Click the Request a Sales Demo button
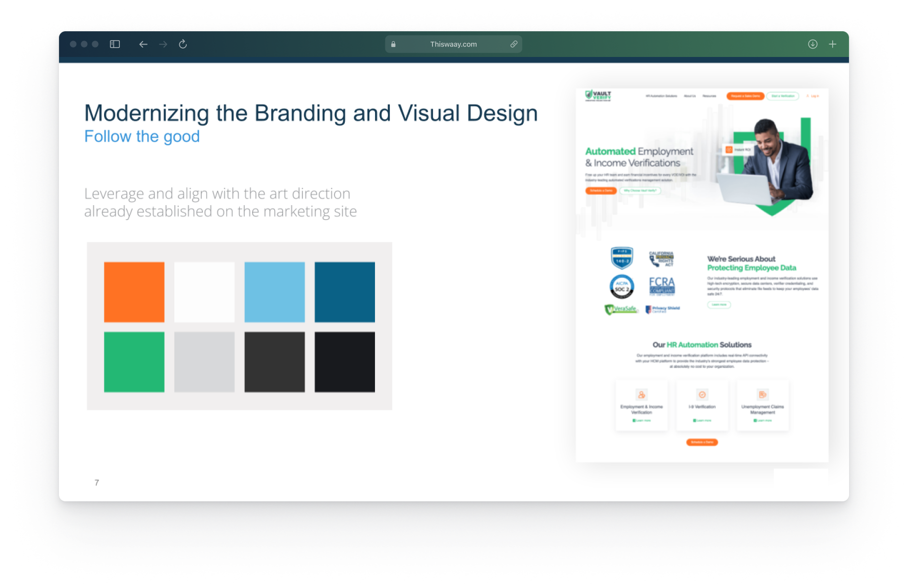The image size is (908, 588). point(745,96)
